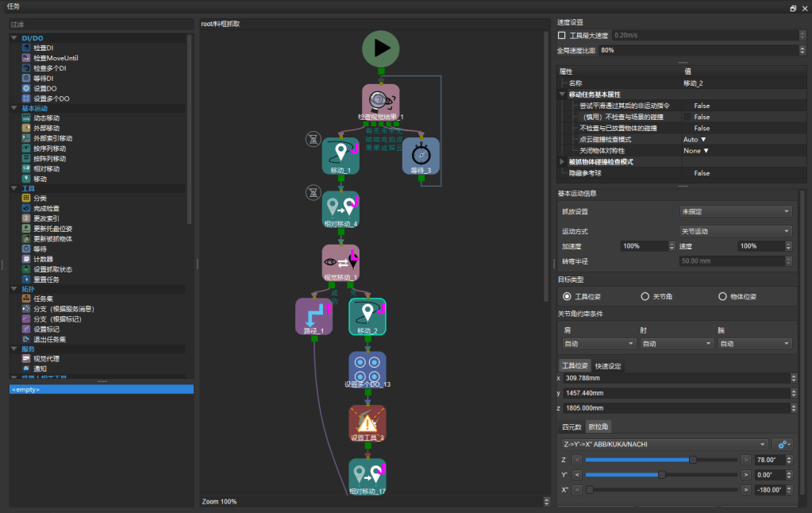This screenshot has width=812, height=513.
Task: Open the Z->Y'->X'' Euler convention dropdown
Action: coord(664,444)
